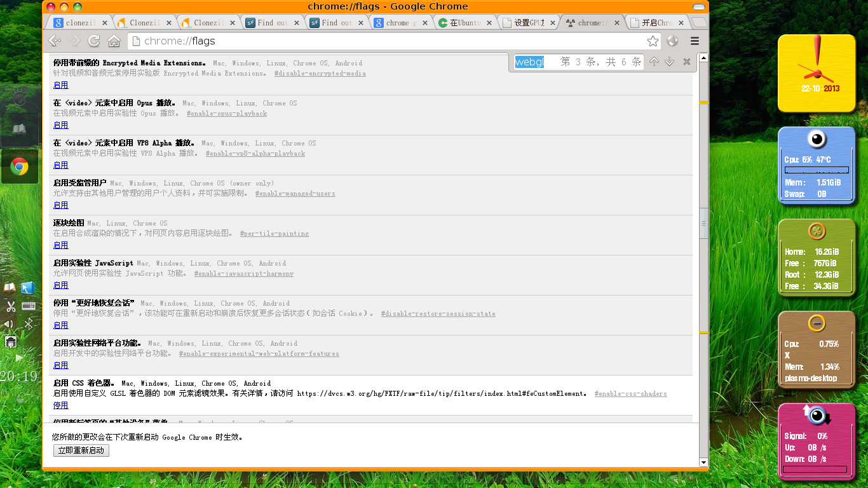868x488 pixels.
Task: Click the CPU usage bar in blue widget
Action: click(817, 170)
